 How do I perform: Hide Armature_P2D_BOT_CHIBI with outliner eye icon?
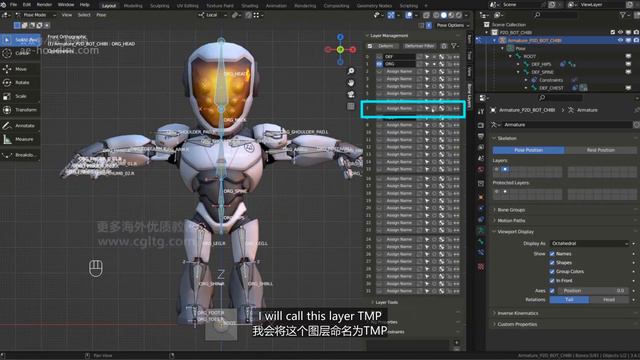click(620, 40)
